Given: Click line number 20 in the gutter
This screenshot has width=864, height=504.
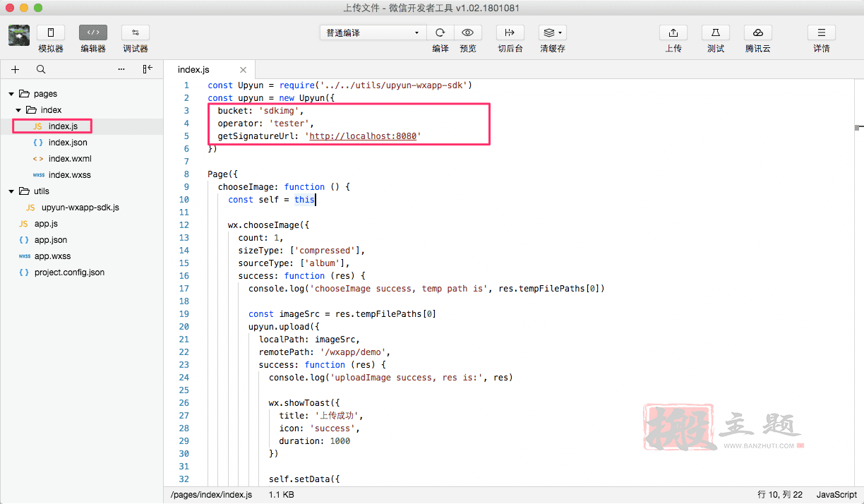Looking at the screenshot, I should click(184, 327).
